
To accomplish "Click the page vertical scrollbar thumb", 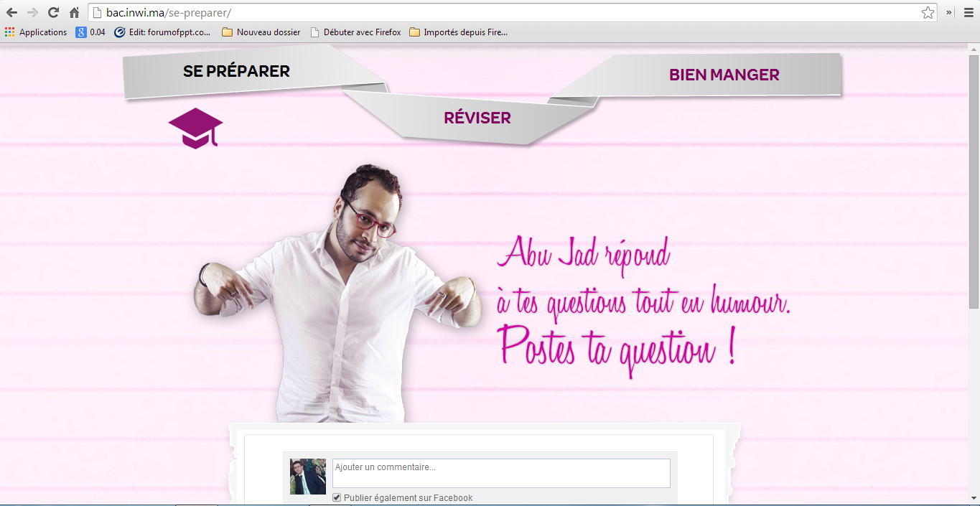I will click(974, 181).
